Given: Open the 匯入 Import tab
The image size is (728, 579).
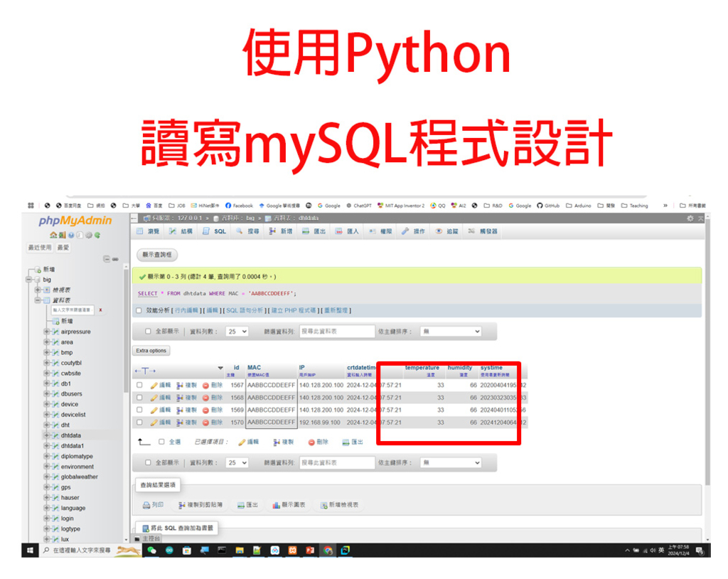Looking at the screenshot, I should (347, 231).
